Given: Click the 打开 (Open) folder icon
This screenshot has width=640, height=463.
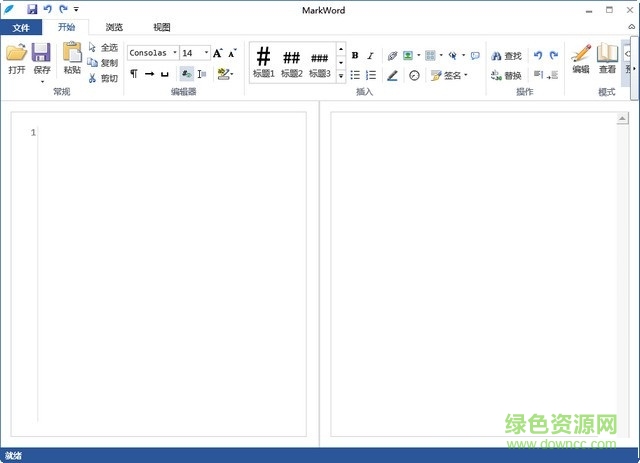Looking at the screenshot, I should pos(16,54).
